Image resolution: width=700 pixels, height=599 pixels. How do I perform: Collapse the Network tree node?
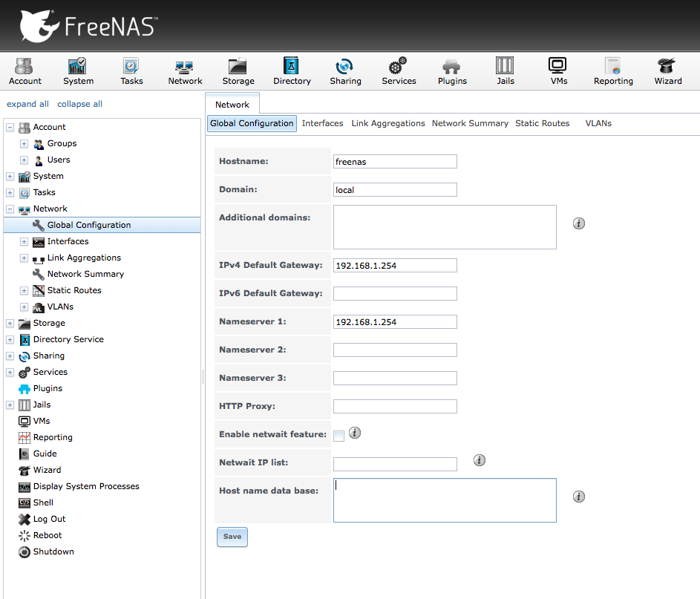coord(10,209)
